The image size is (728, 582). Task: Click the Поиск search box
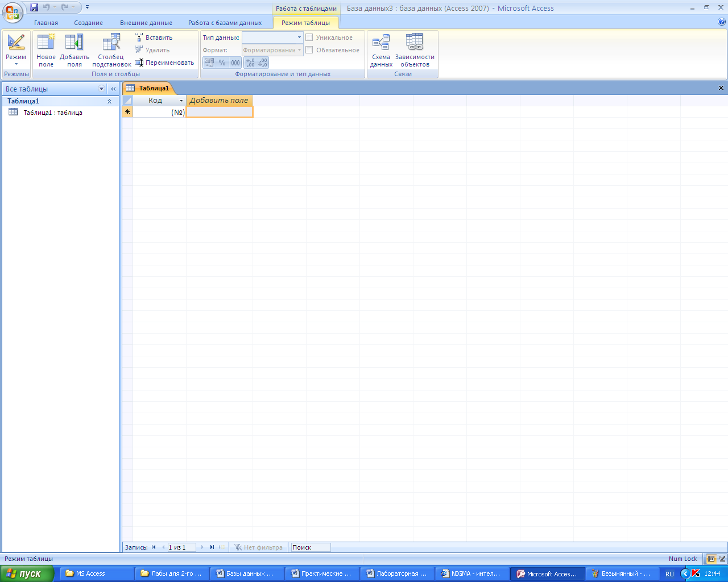tap(311, 547)
